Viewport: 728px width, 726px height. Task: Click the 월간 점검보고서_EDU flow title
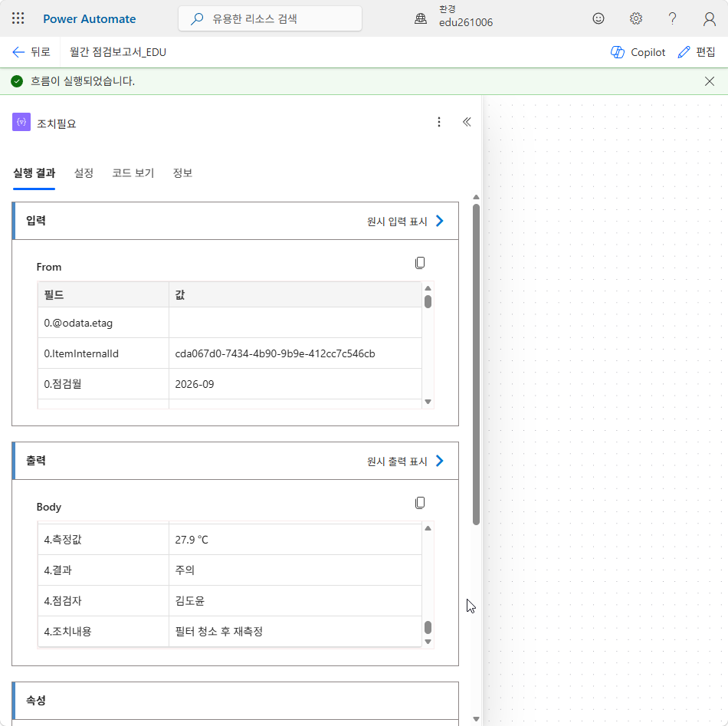pyautogui.click(x=118, y=52)
